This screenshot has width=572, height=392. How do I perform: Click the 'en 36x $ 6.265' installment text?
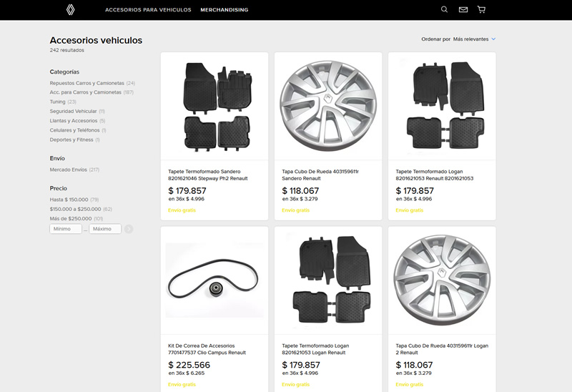click(x=187, y=373)
